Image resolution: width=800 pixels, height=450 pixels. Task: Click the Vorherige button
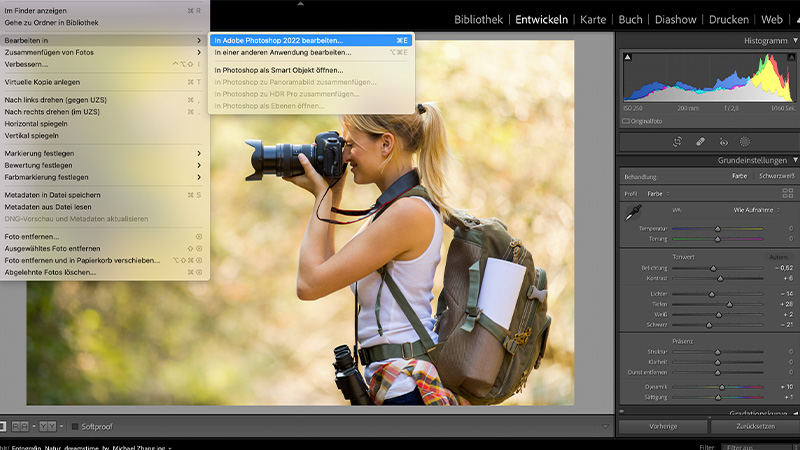tap(662, 426)
